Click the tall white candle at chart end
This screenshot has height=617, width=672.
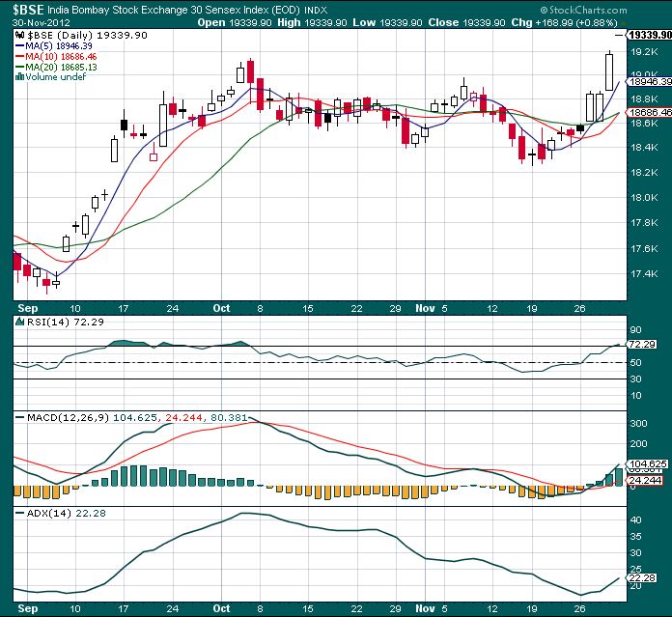(609, 72)
